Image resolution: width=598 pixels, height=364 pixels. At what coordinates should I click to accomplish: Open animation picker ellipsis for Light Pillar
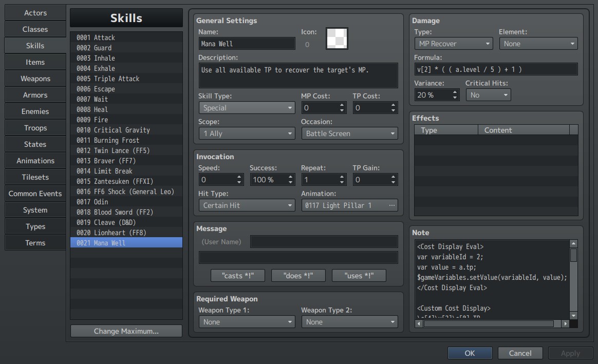pos(391,205)
